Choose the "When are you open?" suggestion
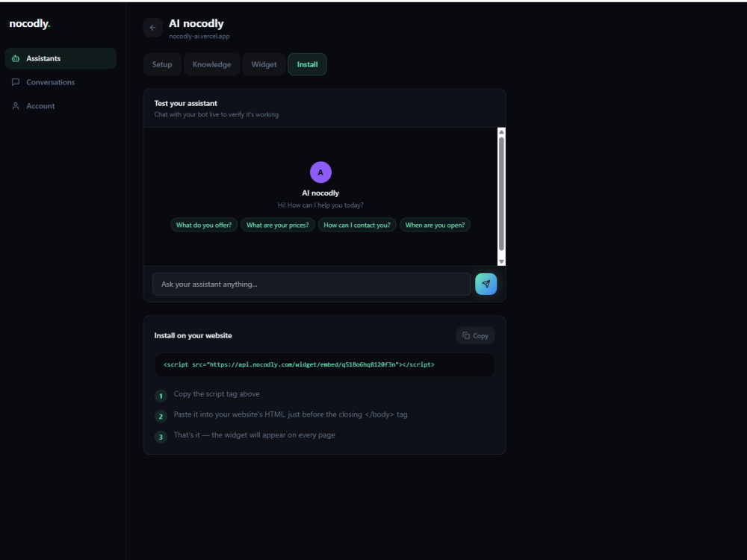 435,225
